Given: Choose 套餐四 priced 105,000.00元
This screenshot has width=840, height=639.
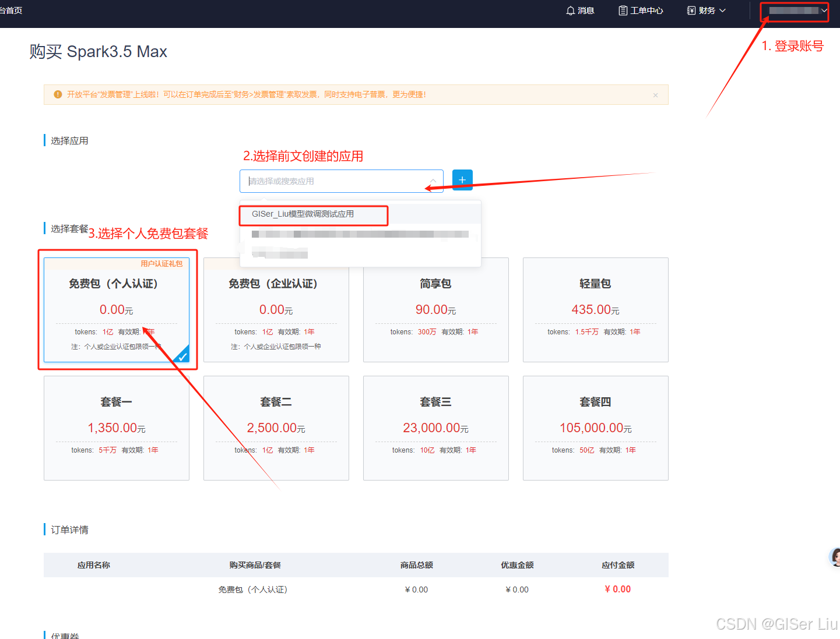Looking at the screenshot, I should coord(596,428).
